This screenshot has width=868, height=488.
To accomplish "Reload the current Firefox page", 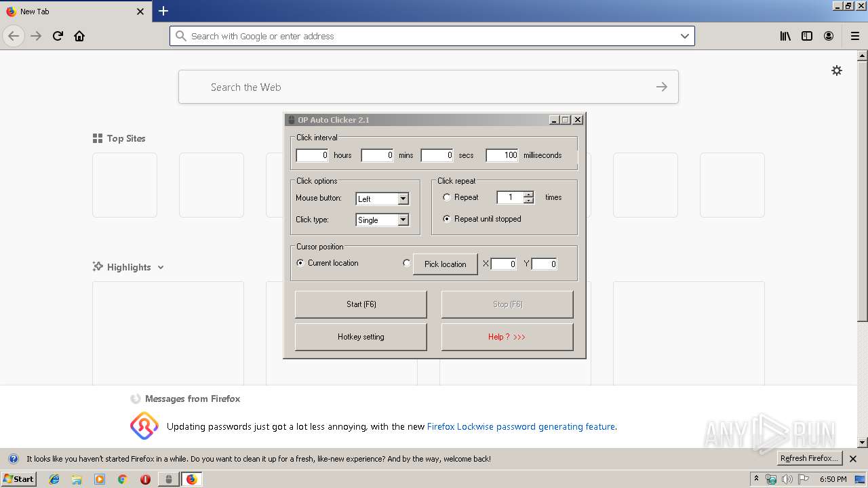I will tap(58, 36).
